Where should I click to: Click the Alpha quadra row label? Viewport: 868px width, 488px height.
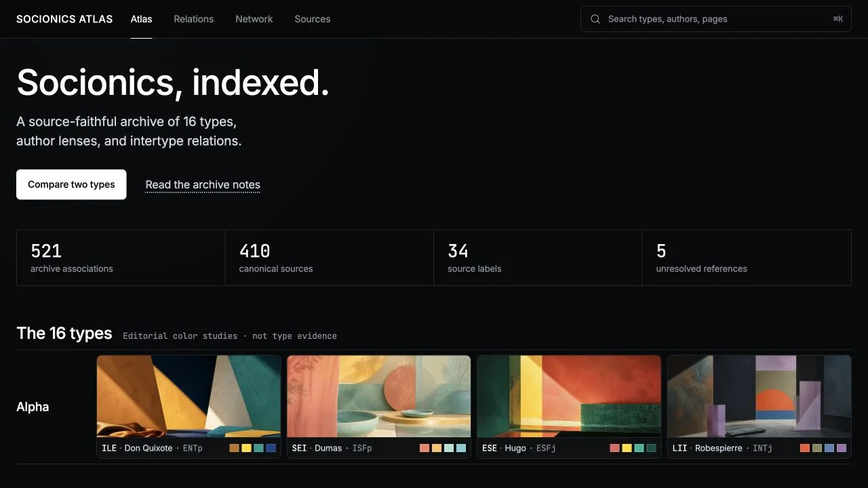tap(33, 407)
